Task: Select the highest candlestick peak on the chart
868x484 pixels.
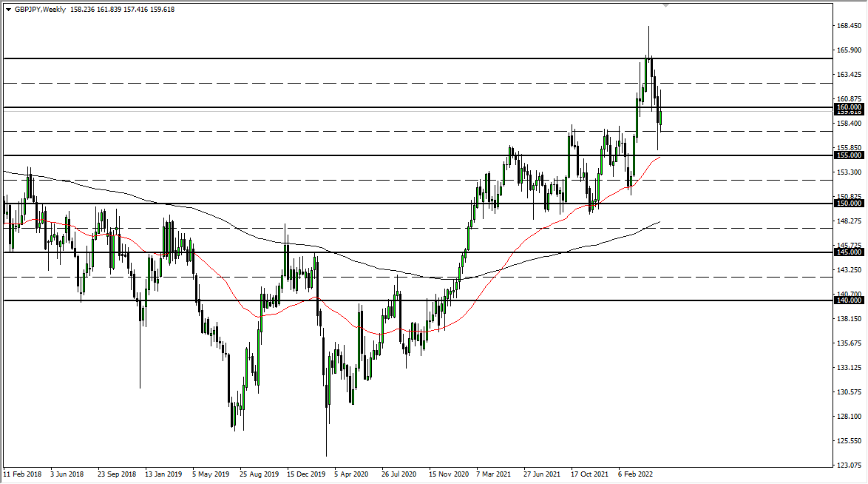Action: [648, 27]
